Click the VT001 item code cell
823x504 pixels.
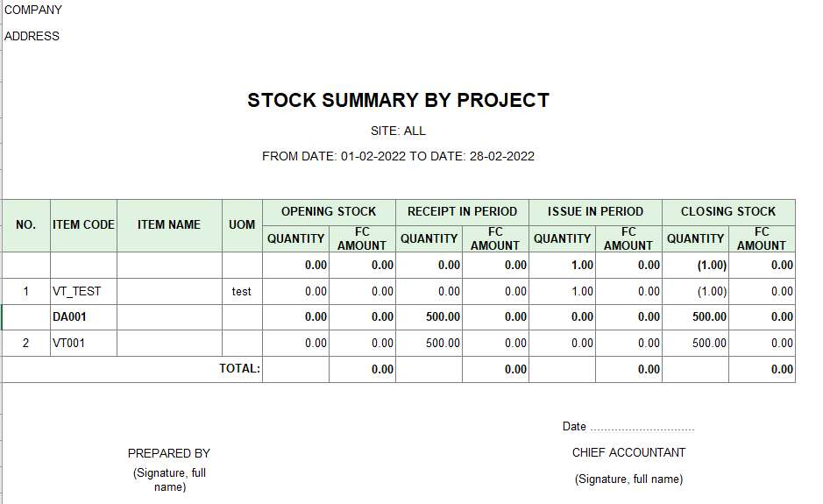[83, 344]
